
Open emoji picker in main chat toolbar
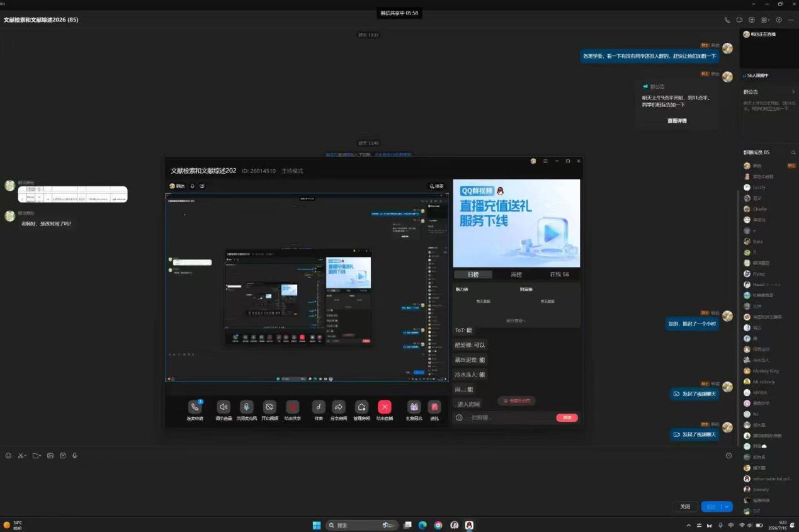pos(8,455)
